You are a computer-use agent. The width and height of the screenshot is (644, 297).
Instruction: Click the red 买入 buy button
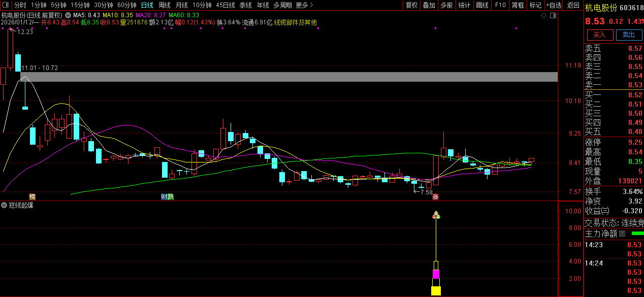coord(600,35)
